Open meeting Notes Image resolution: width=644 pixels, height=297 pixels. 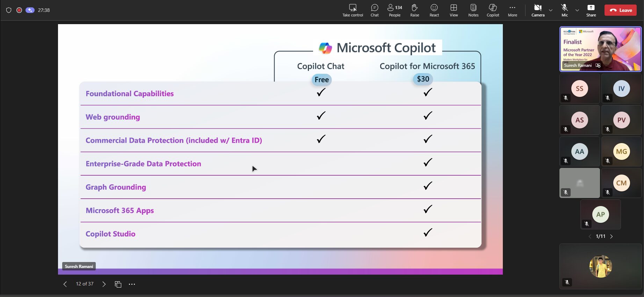tap(473, 10)
